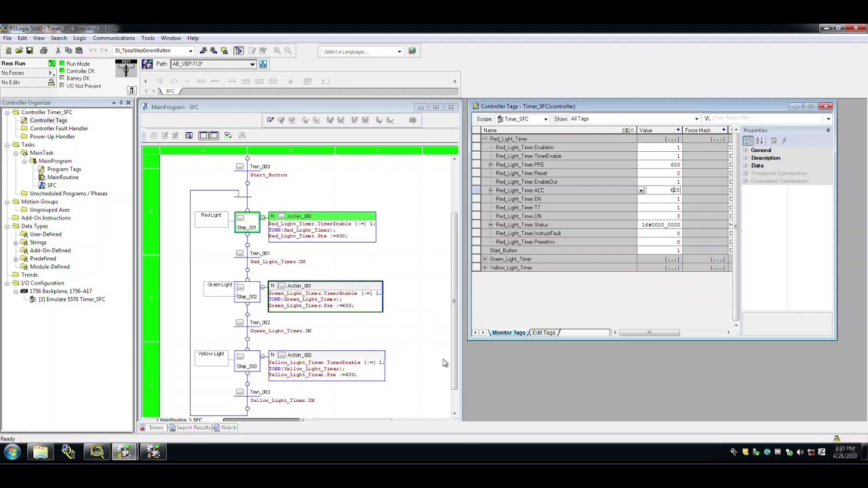
Task: Click the New file toolbar icon
Action: 8,51
